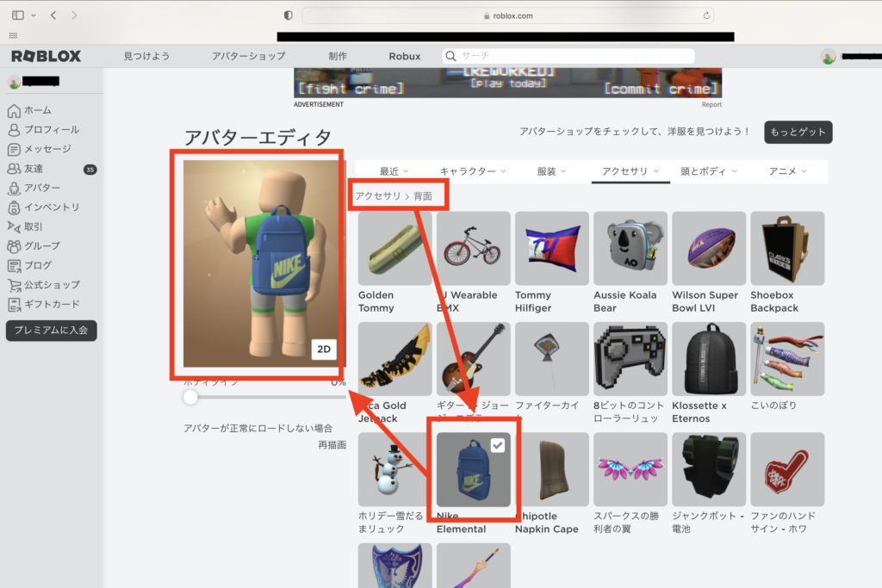Expand the キャラクター dropdown tab

click(473, 171)
